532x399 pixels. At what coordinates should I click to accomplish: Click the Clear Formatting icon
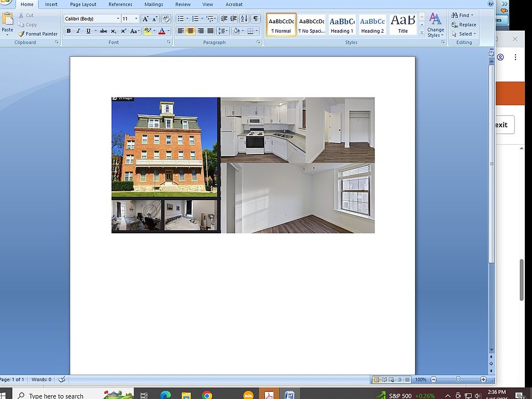165,19
